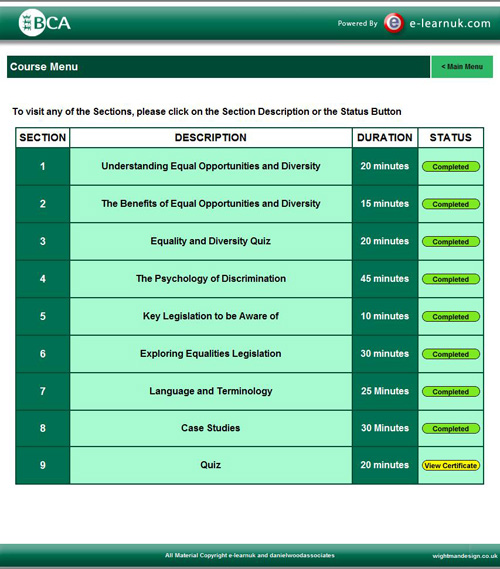Visit wightmandesign.co.uk footer link
Viewport: 500px width, 569px height.
coord(465,556)
